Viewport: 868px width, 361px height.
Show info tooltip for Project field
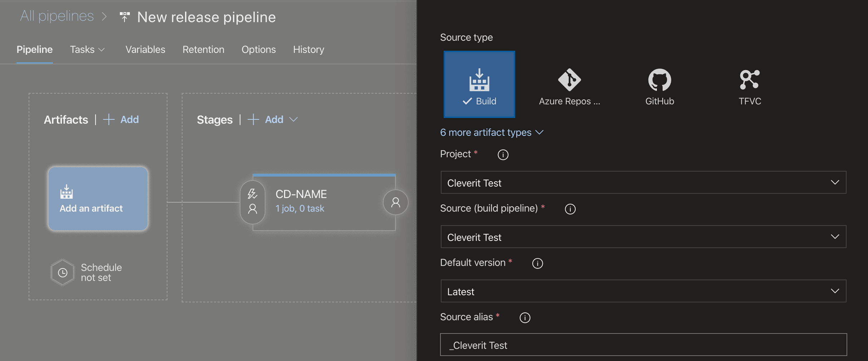pos(503,155)
